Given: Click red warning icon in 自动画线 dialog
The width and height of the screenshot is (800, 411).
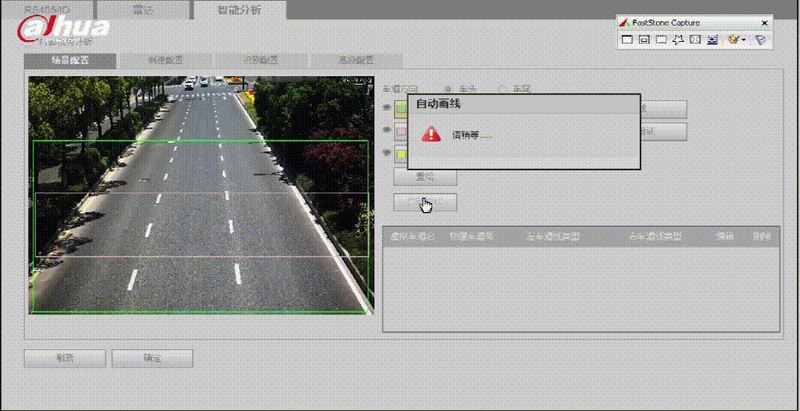Looking at the screenshot, I should 430,134.
